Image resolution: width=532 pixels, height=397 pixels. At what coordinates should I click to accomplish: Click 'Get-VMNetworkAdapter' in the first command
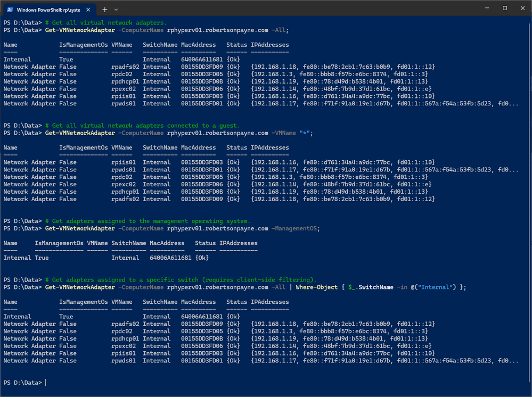[x=80, y=30]
